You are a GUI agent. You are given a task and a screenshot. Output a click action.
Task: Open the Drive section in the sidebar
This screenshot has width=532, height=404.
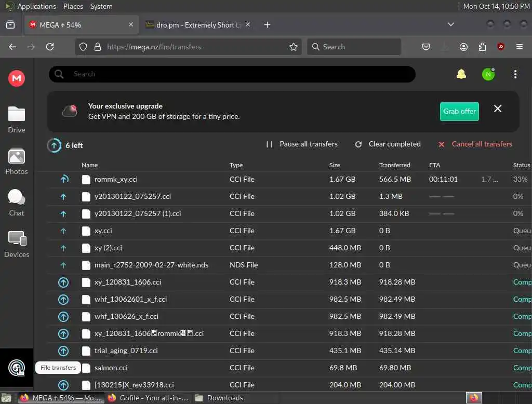point(16,119)
